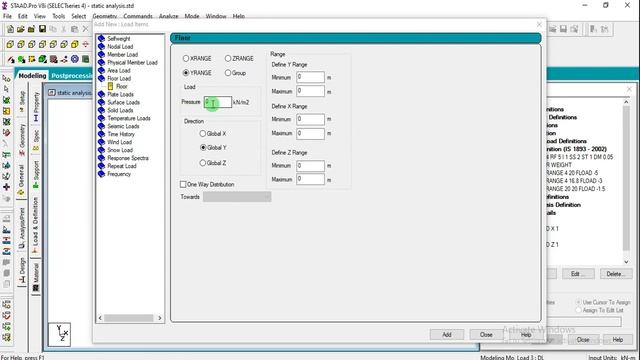Screen dimensions: 640x360
Task: Set direction to Global Y
Action: click(x=203, y=147)
